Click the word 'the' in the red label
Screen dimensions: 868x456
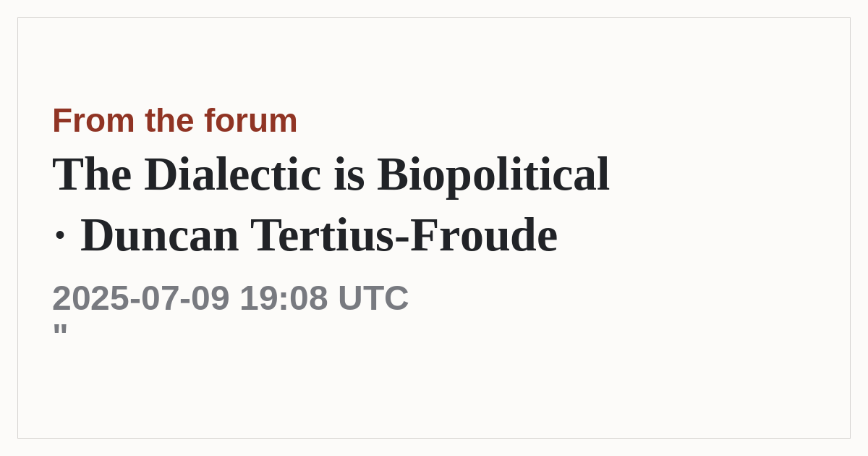tap(169, 120)
